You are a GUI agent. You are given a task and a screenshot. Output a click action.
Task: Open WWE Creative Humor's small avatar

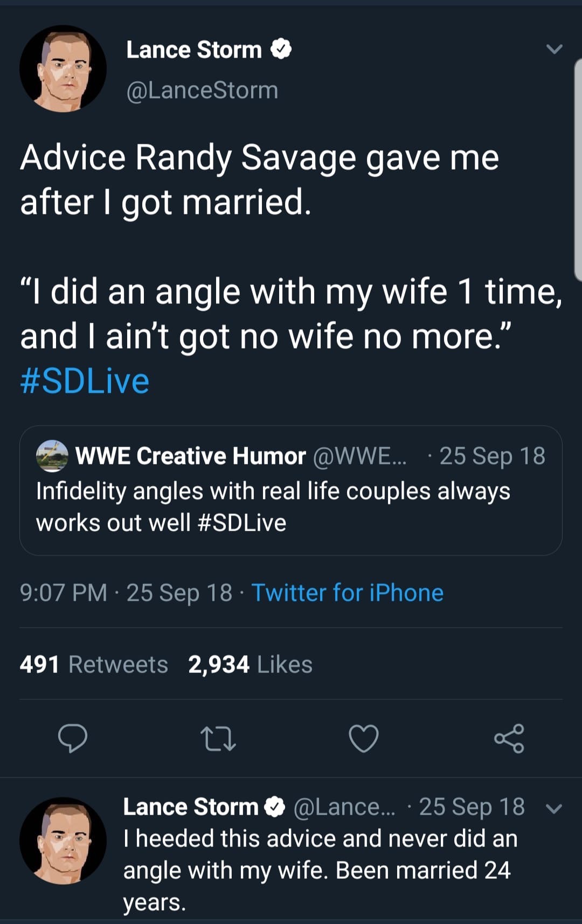(x=52, y=456)
